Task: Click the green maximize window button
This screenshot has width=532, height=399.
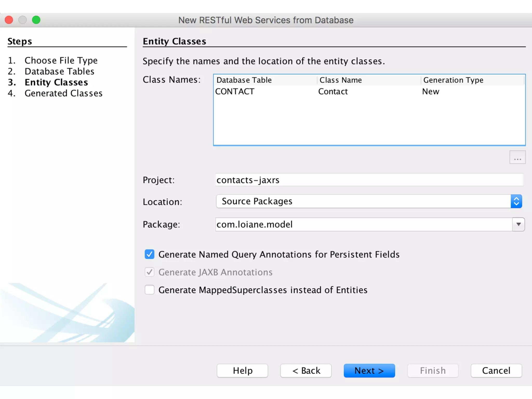Action: coord(36,20)
